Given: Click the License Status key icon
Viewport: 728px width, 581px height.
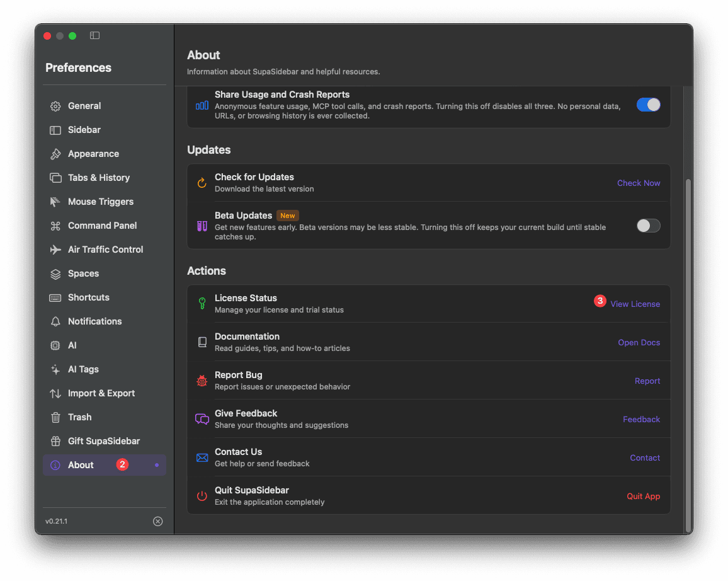Looking at the screenshot, I should (202, 304).
